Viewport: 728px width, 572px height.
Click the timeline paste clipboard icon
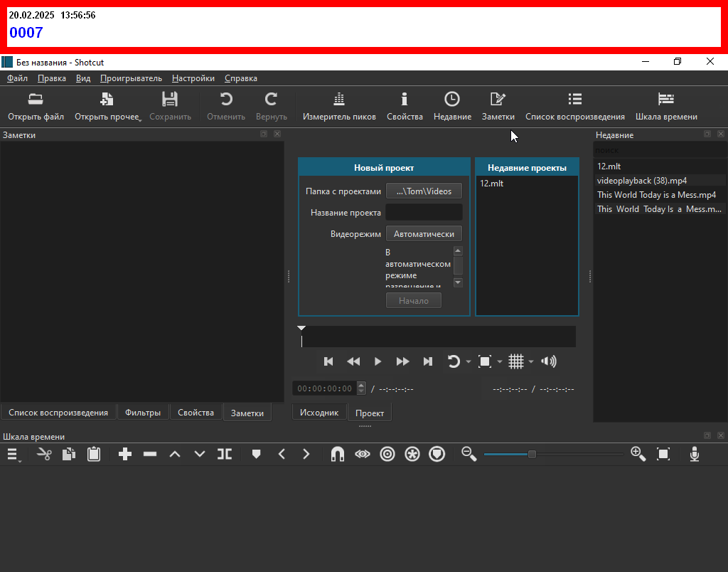94,454
